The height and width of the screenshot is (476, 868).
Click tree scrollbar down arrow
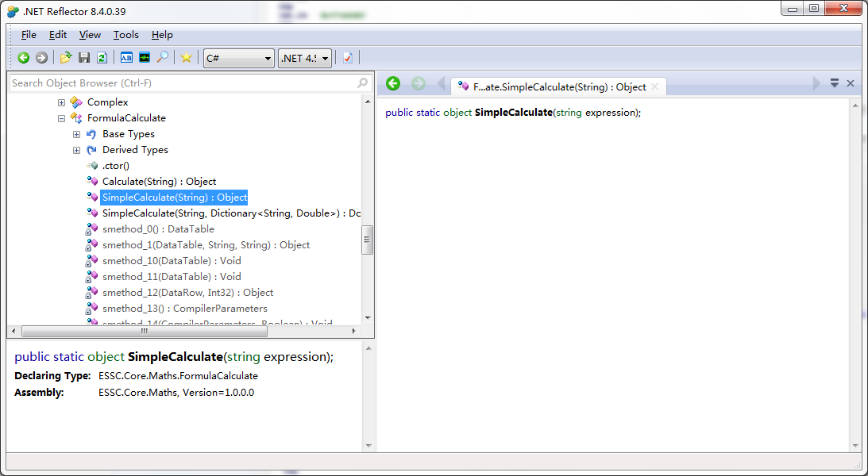coord(368,318)
